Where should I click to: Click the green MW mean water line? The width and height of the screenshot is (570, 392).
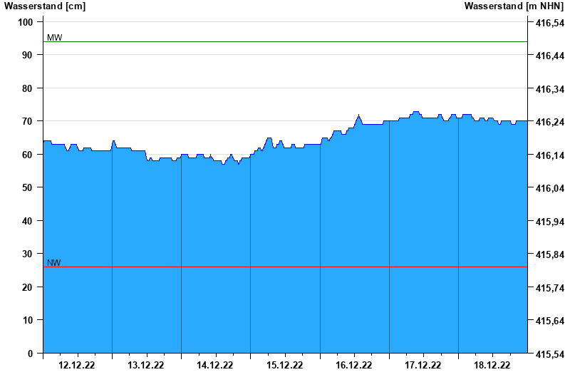click(x=285, y=42)
